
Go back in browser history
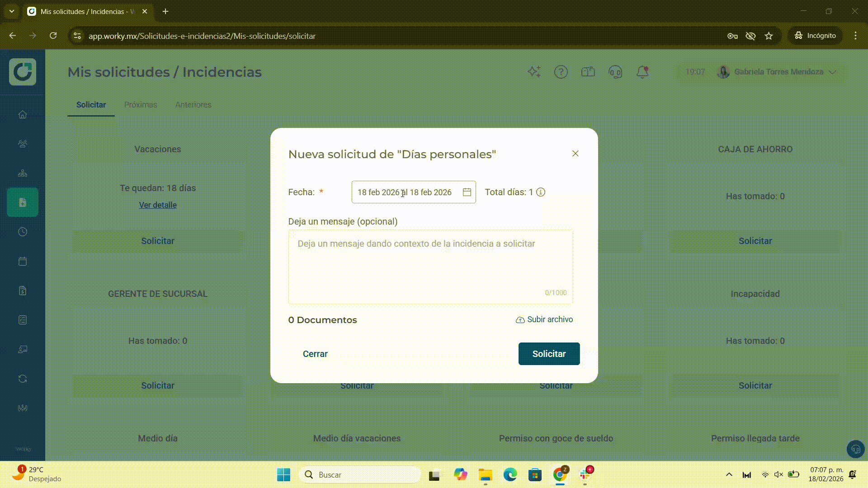point(13,36)
